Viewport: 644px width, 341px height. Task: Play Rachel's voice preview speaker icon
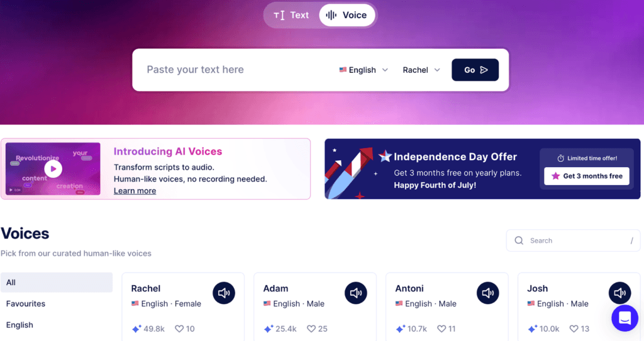(224, 293)
